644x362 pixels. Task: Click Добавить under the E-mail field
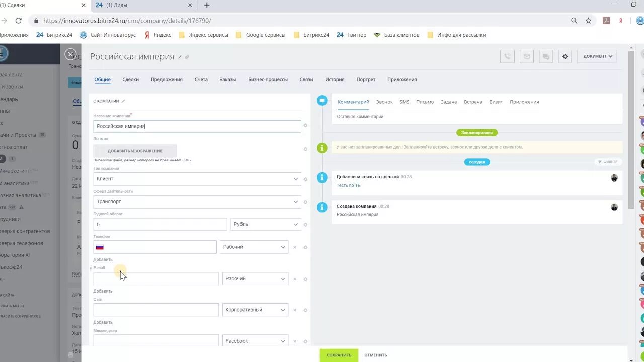click(x=103, y=291)
